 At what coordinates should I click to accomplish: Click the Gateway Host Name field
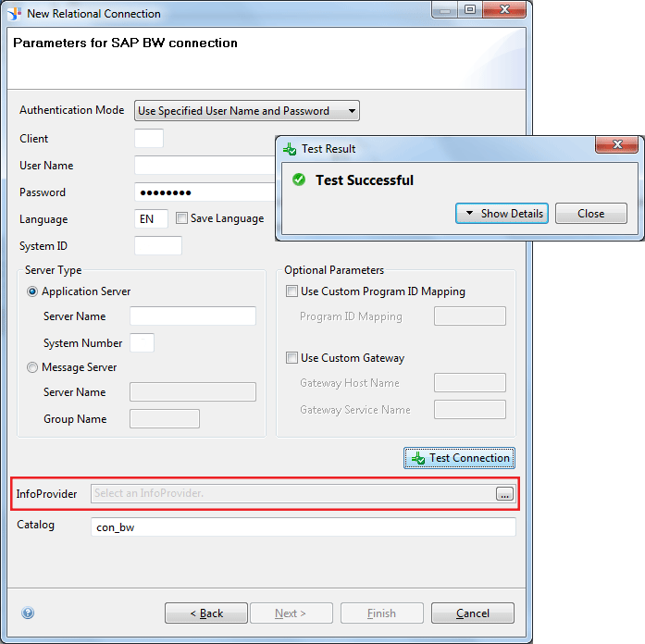470,383
